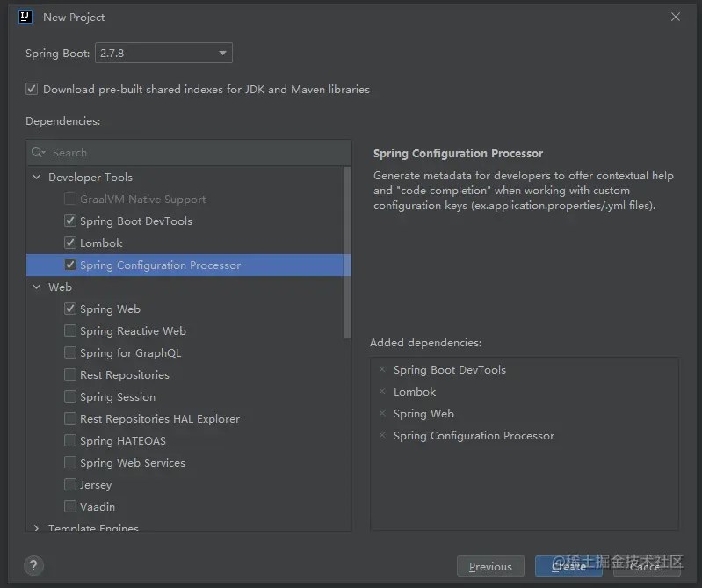Viewport: 702px width, 588px height.
Task: Remove Spring Boot DevTools via its X icon
Action: click(382, 369)
